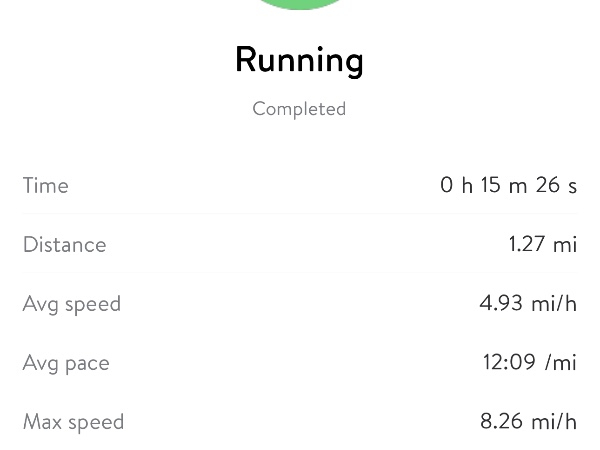Select the /mi unit in Avg pace row
Viewport: 600px width, 450px height.
point(561,363)
